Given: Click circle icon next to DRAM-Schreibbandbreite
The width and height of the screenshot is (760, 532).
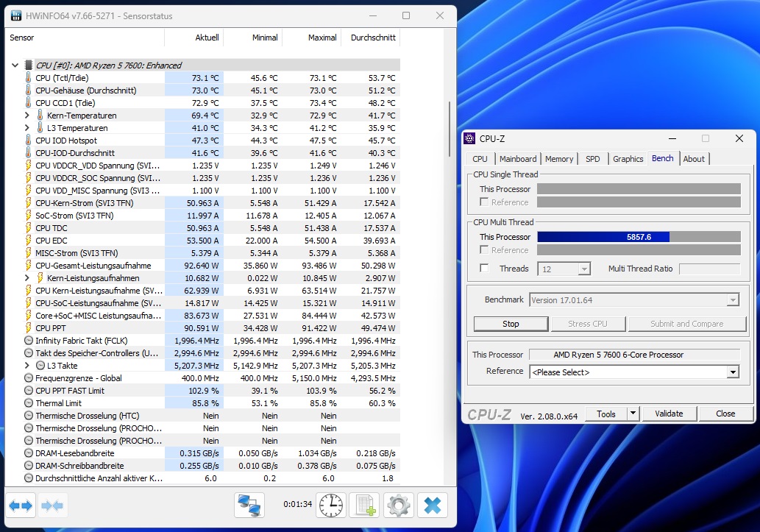Looking at the screenshot, I should pyautogui.click(x=29, y=466).
